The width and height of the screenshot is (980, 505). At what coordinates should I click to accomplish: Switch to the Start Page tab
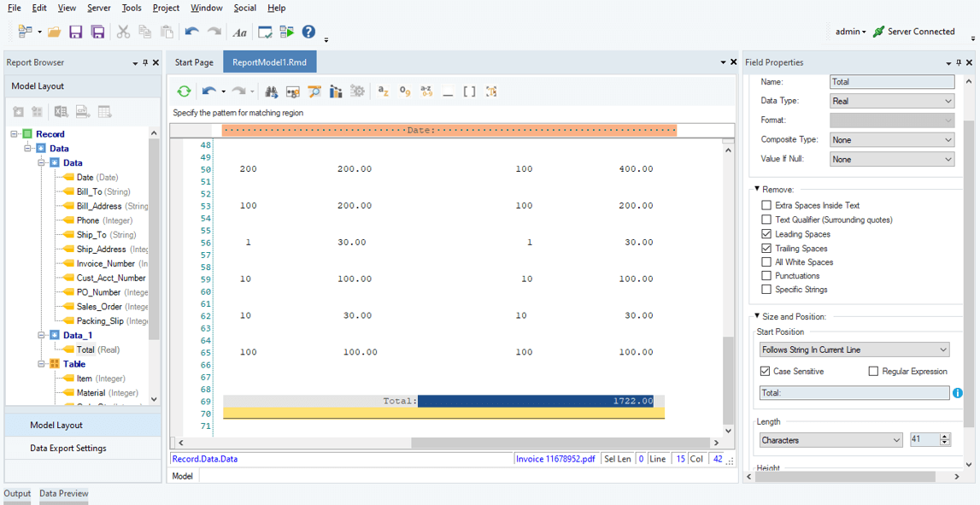click(194, 62)
